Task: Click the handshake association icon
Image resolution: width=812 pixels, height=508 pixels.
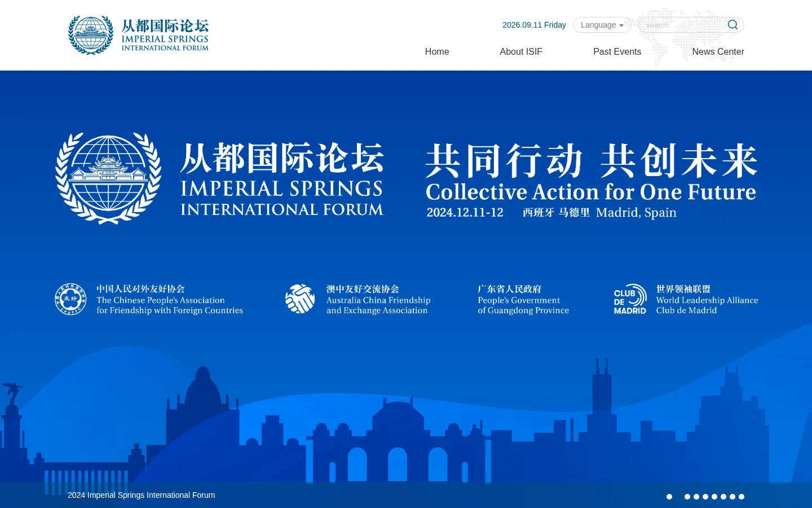Action: click(x=300, y=299)
